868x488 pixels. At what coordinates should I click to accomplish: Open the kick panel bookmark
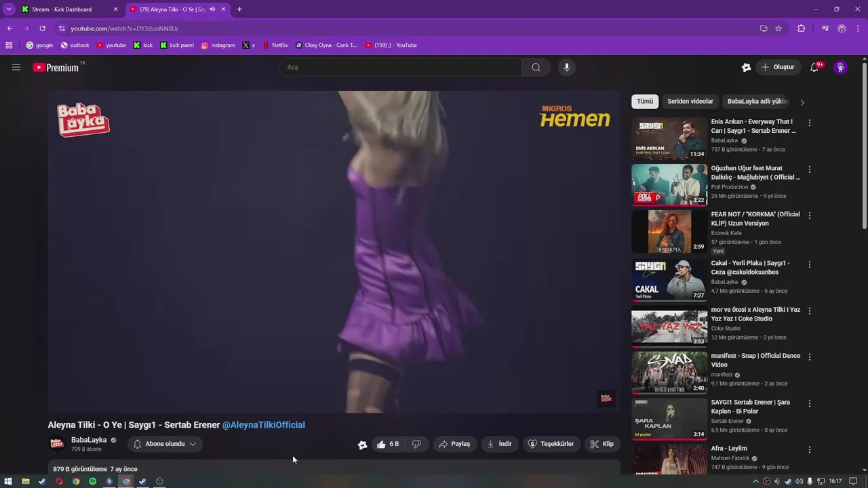[176, 45]
